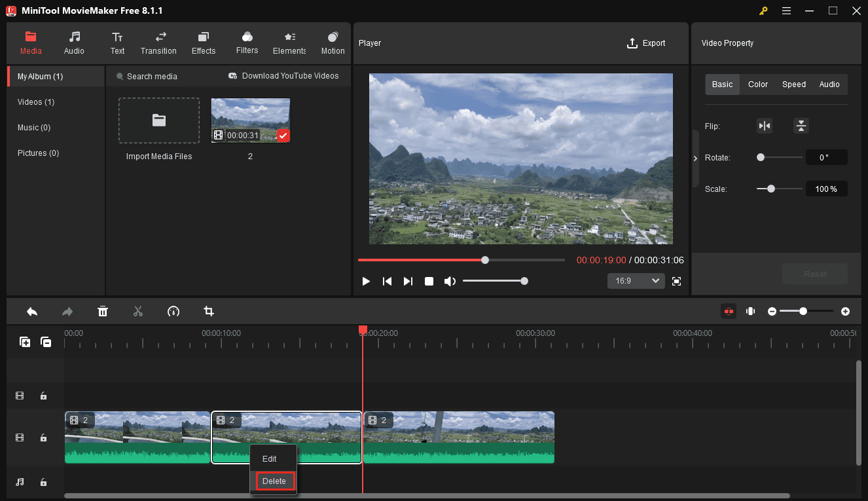Flip the video horizontally
The width and height of the screenshot is (868, 501).
tap(765, 126)
